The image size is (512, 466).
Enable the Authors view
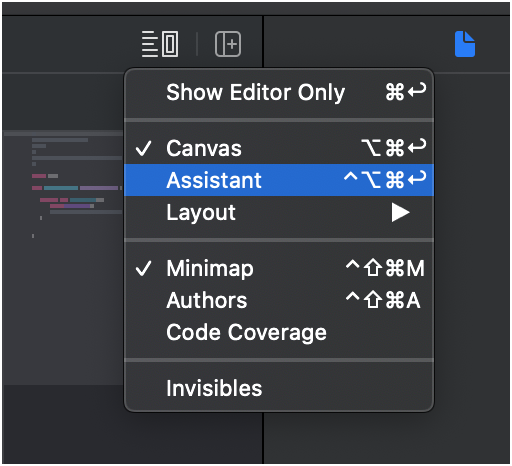279,300
